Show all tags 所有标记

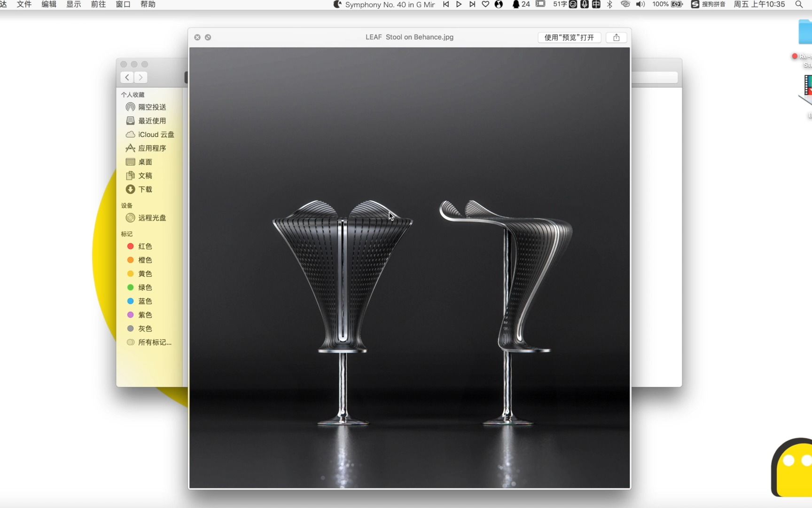pos(149,342)
